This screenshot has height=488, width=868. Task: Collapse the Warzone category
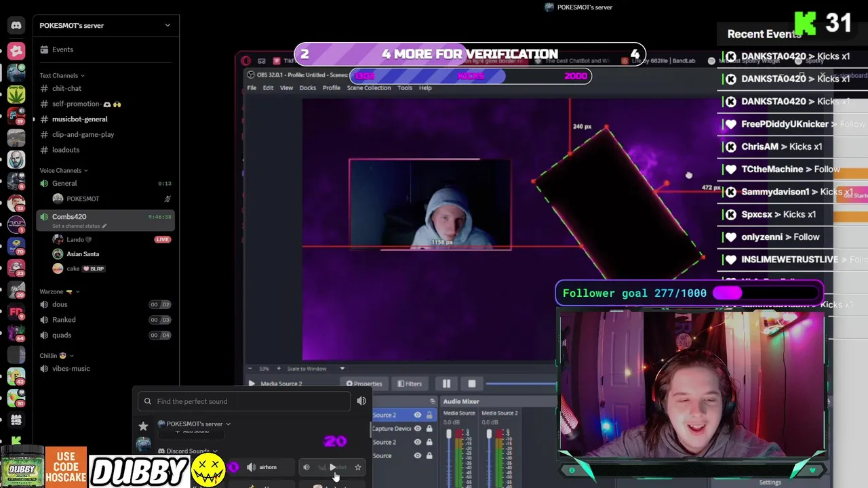pyautogui.click(x=60, y=291)
